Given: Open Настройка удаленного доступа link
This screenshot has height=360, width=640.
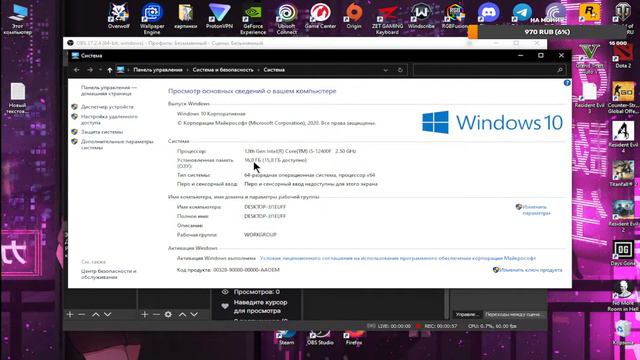Looking at the screenshot, I should 109,120.
